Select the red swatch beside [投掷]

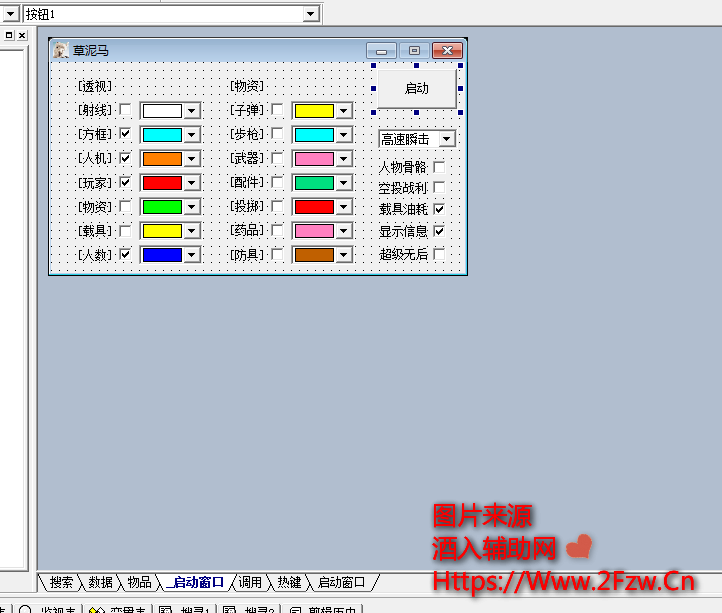tap(314, 207)
